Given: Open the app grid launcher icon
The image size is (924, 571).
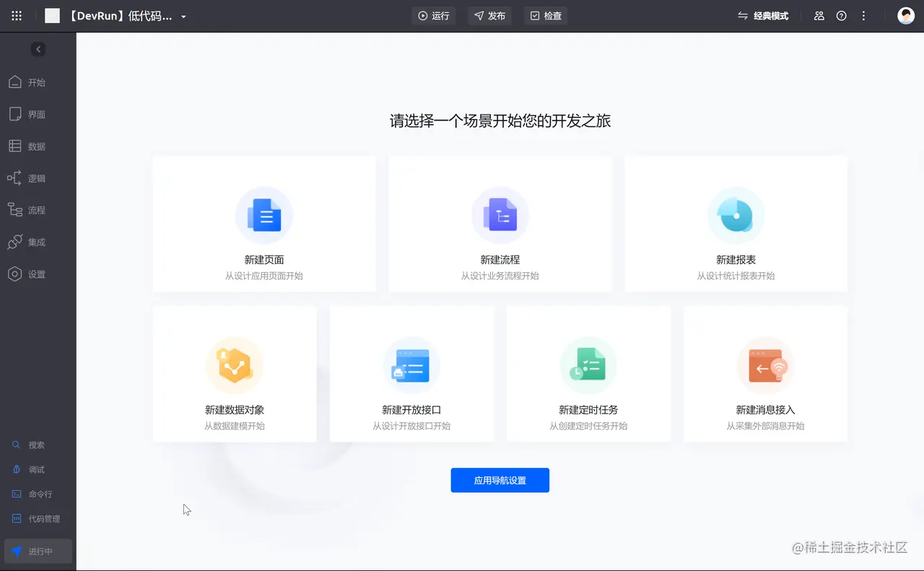Looking at the screenshot, I should click(x=17, y=16).
